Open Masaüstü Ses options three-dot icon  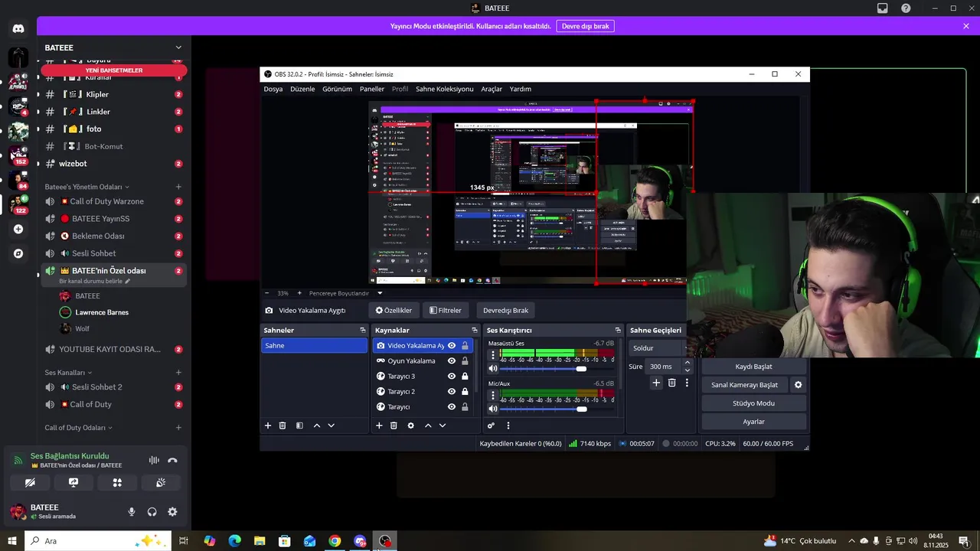(x=493, y=355)
